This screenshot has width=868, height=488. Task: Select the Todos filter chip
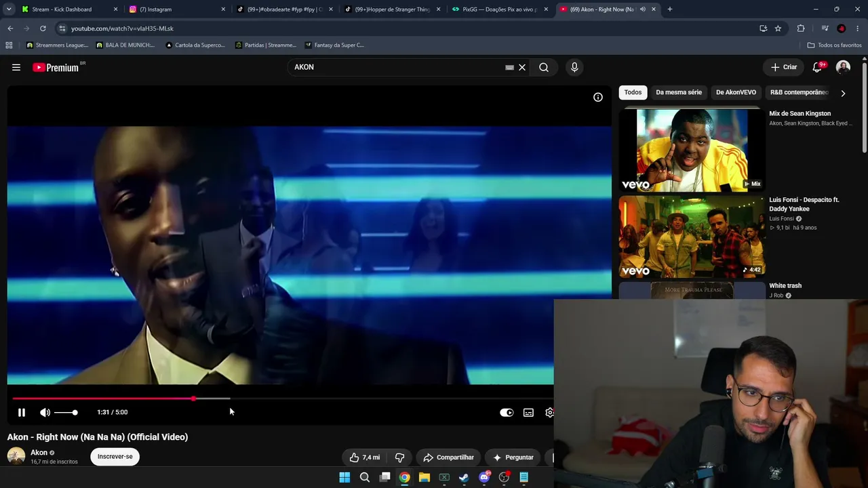(633, 92)
